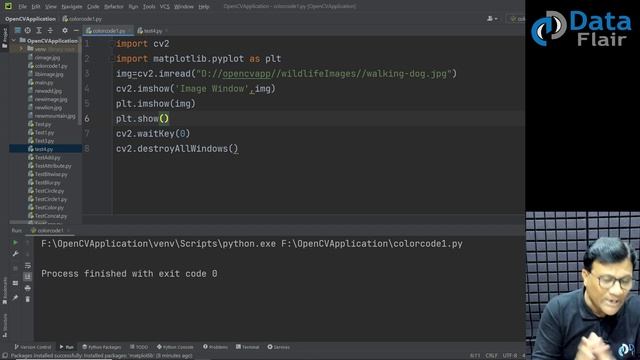Open the File menu

pyautogui.click(x=22, y=7)
